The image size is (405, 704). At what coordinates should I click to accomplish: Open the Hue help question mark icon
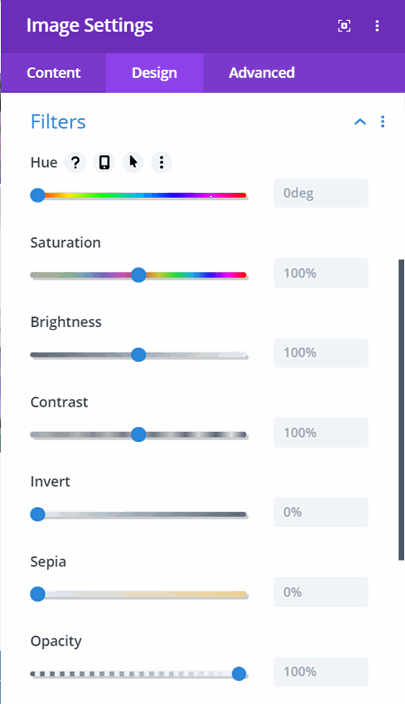pos(75,163)
